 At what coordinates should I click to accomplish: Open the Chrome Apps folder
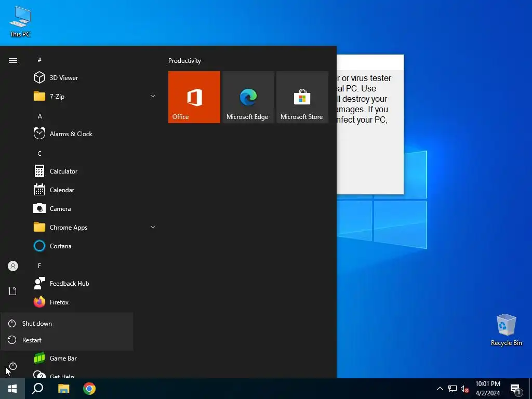click(95, 228)
